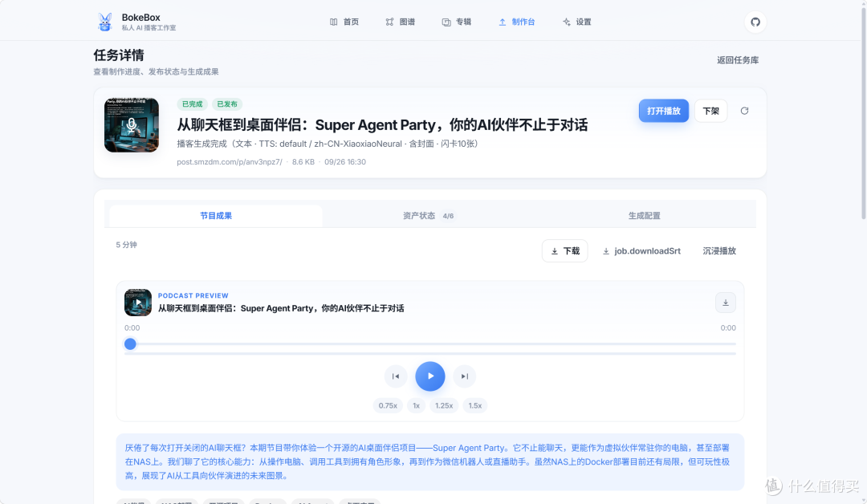The image size is (867, 504).
Task: Set playback speed to 1.25x
Action: (x=444, y=405)
